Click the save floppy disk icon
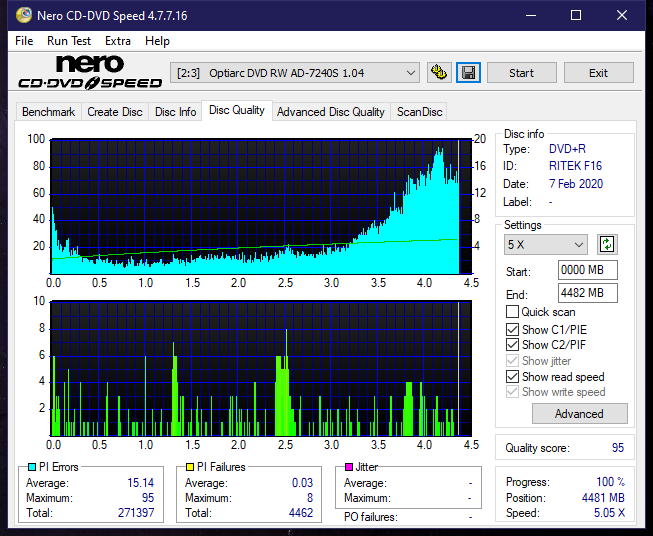 point(469,73)
